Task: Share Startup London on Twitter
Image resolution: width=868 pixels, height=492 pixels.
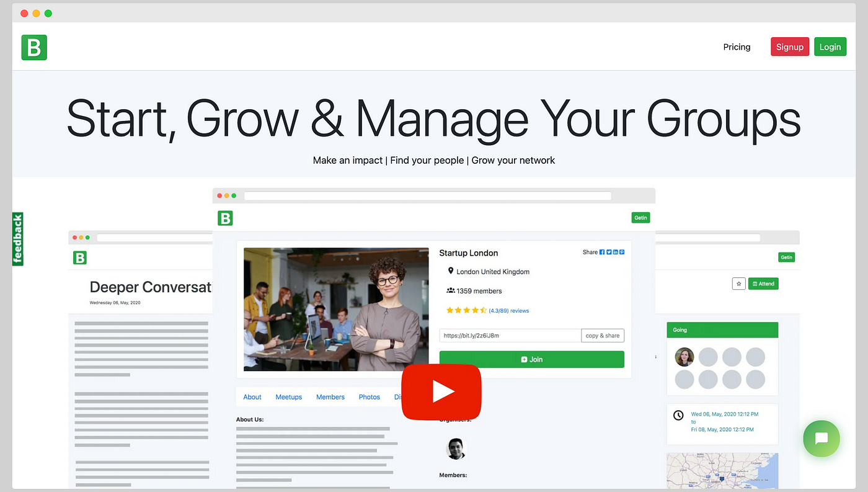Action: pos(609,252)
